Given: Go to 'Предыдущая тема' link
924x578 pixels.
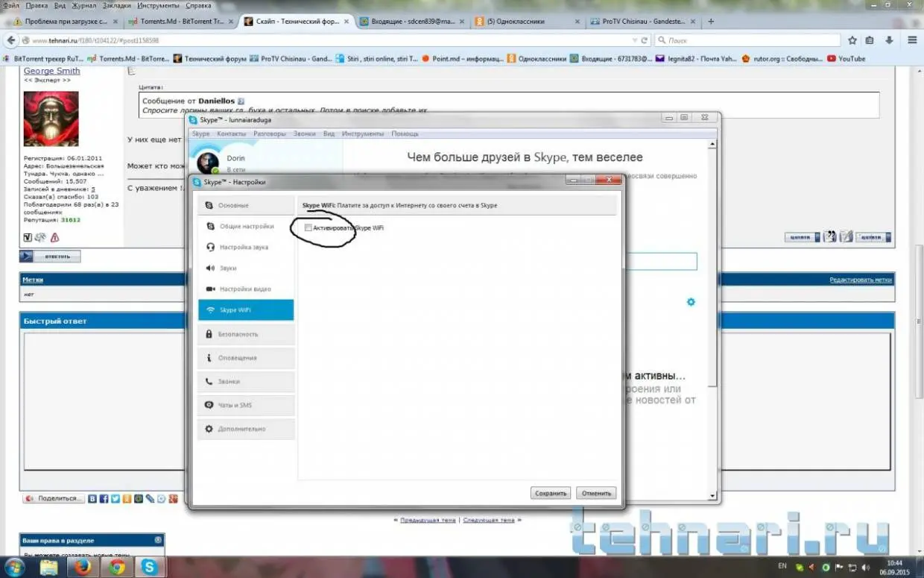Looking at the screenshot, I should pos(428,520).
